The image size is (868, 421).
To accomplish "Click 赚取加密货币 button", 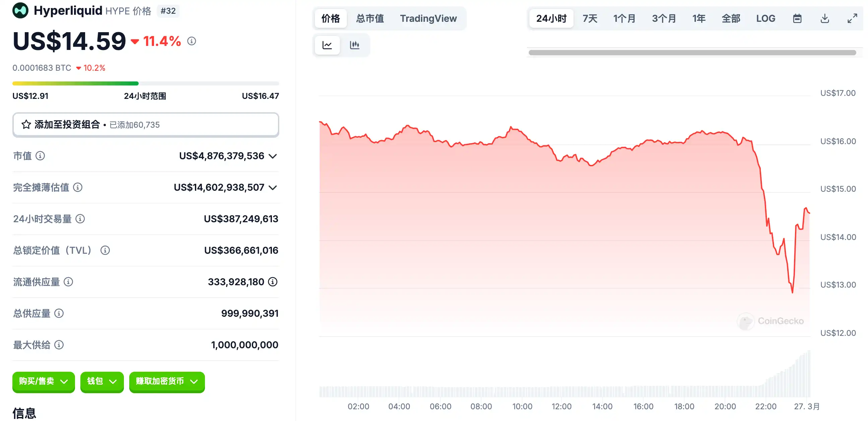I will point(167,381).
